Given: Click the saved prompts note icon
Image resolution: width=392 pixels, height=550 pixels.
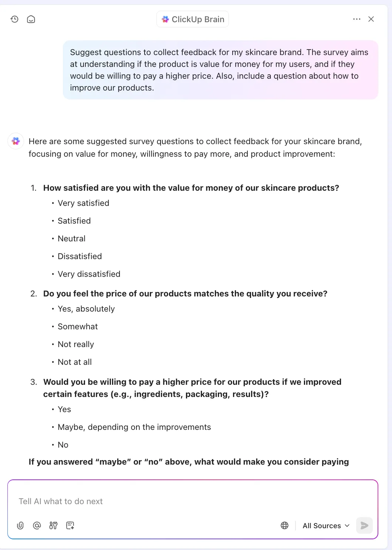Looking at the screenshot, I should (70, 525).
